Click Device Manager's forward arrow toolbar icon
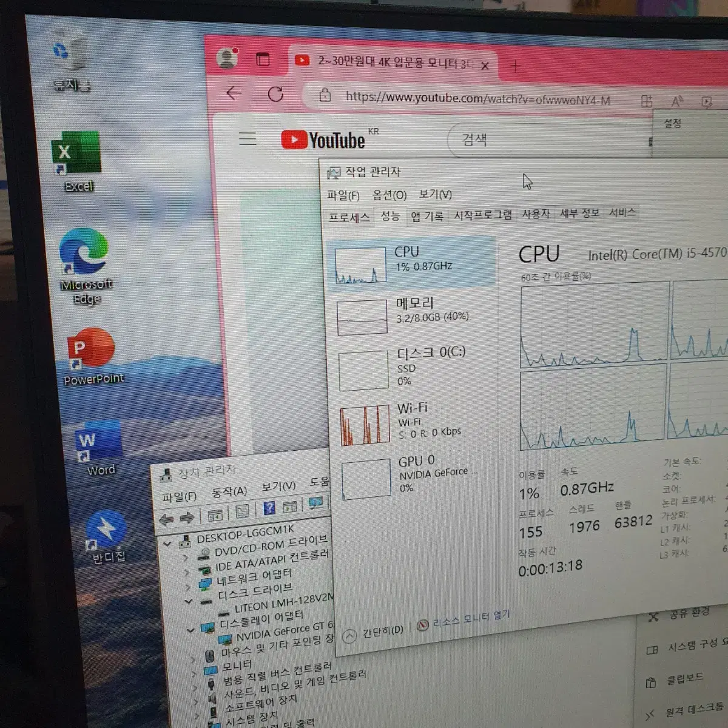The height and width of the screenshot is (728, 728). point(187,517)
